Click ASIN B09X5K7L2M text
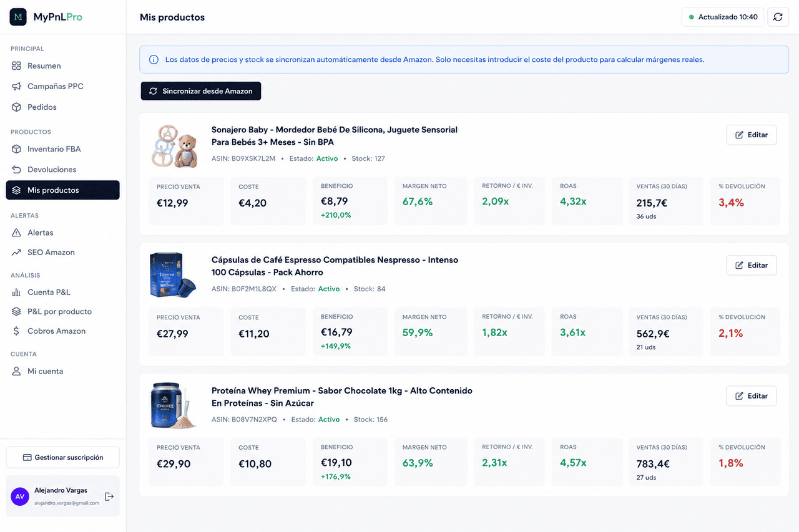This screenshot has height=532, width=799. (x=243, y=158)
